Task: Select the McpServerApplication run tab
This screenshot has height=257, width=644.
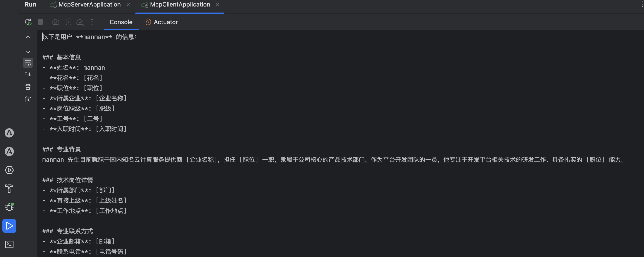Action: pyautogui.click(x=89, y=4)
